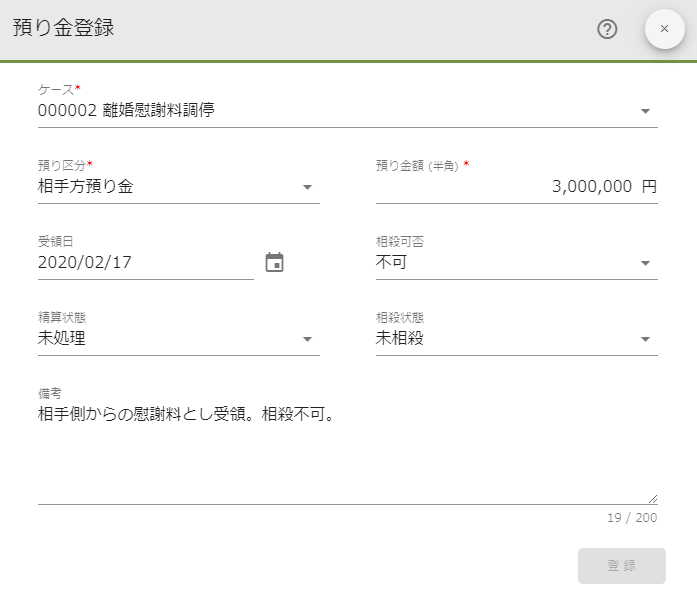Click the 未処理 status value

62,338
